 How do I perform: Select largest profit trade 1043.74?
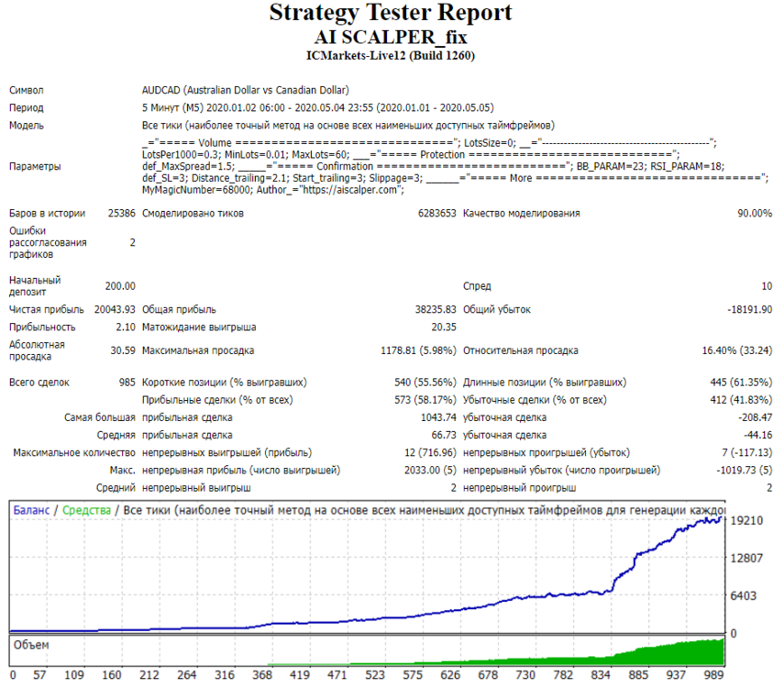pyautogui.click(x=438, y=417)
